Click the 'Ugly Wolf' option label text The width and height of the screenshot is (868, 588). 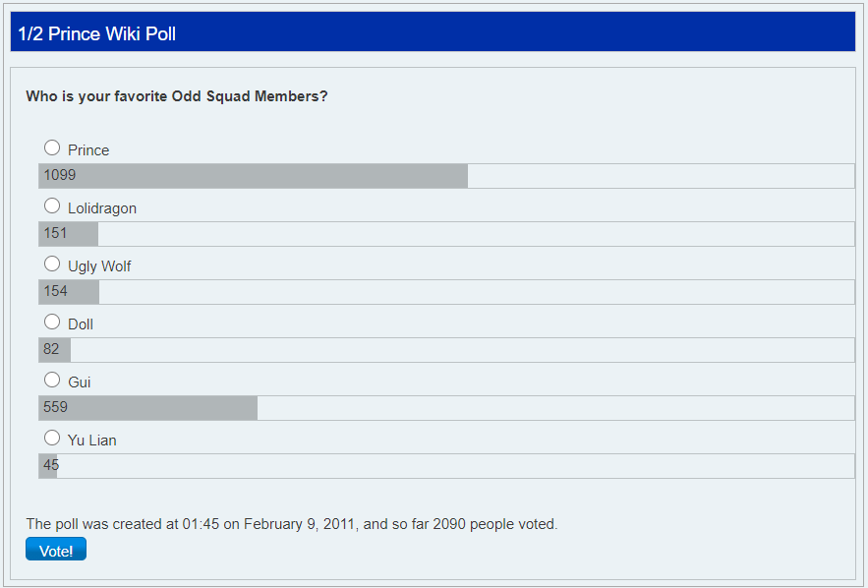click(x=99, y=266)
